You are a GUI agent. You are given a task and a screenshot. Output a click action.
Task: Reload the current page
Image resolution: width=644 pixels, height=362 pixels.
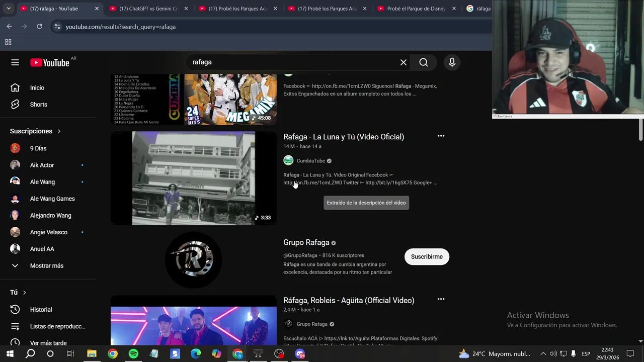[x=39, y=26]
